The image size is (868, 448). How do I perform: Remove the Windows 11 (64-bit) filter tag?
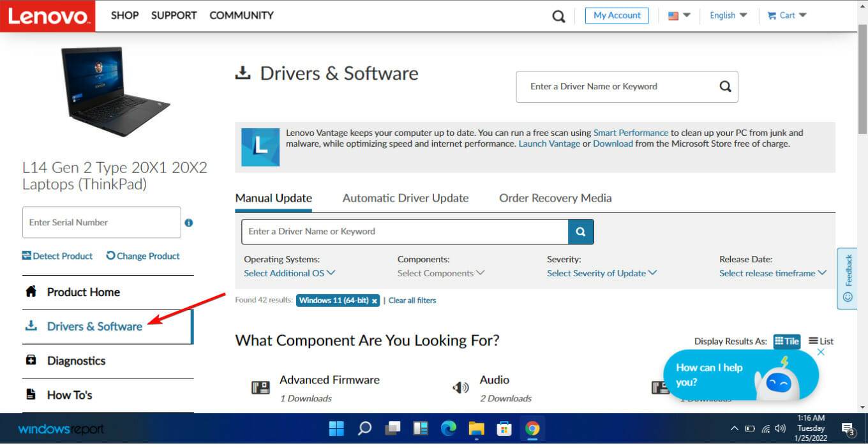[x=375, y=301]
